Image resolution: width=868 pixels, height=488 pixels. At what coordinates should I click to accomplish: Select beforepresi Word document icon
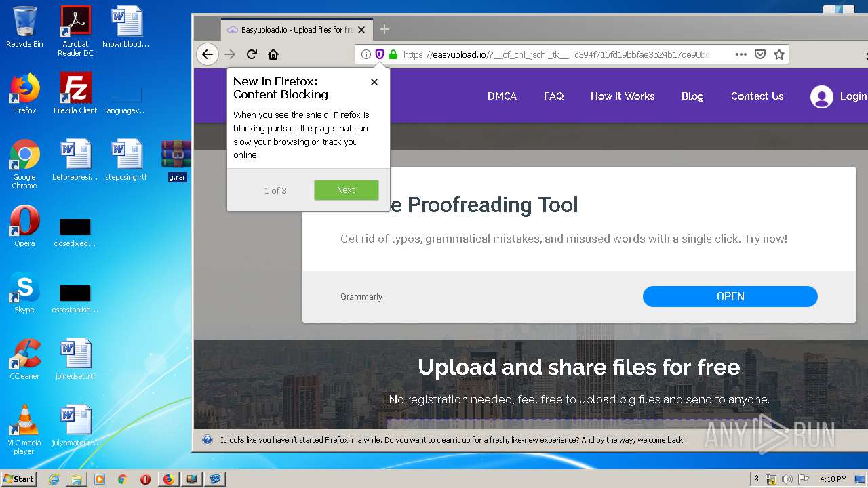[x=75, y=160]
